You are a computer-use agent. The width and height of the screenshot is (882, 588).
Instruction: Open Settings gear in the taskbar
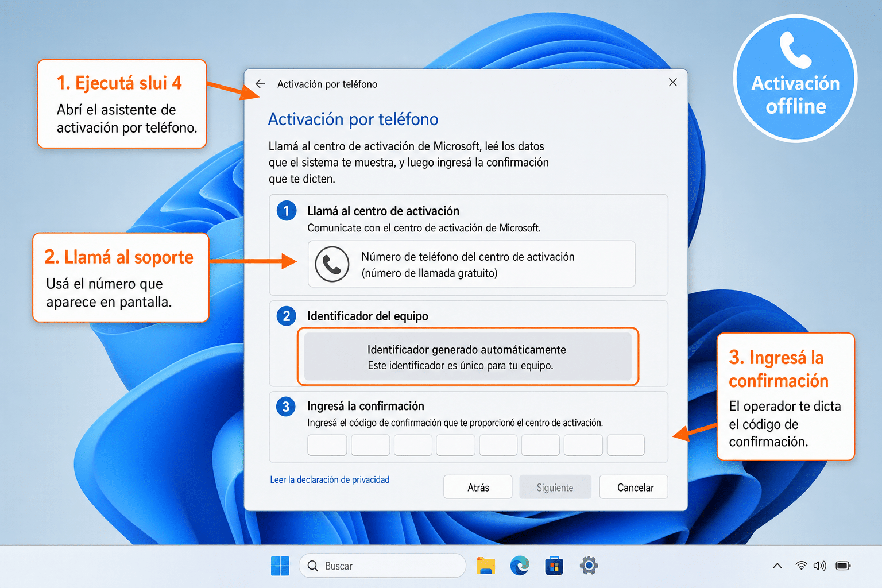tap(589, 566)
